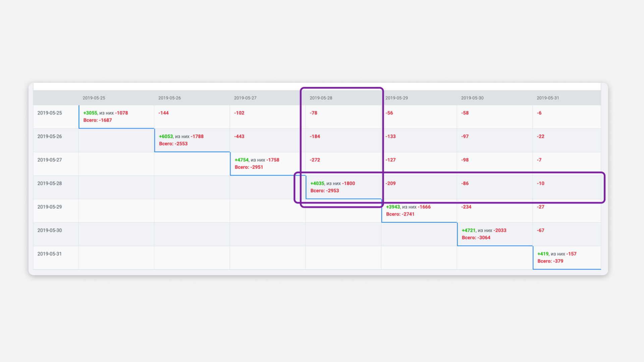Screen dimensions: 644x362
Task: Click the -133 value cell
Action: click(390, 136)
